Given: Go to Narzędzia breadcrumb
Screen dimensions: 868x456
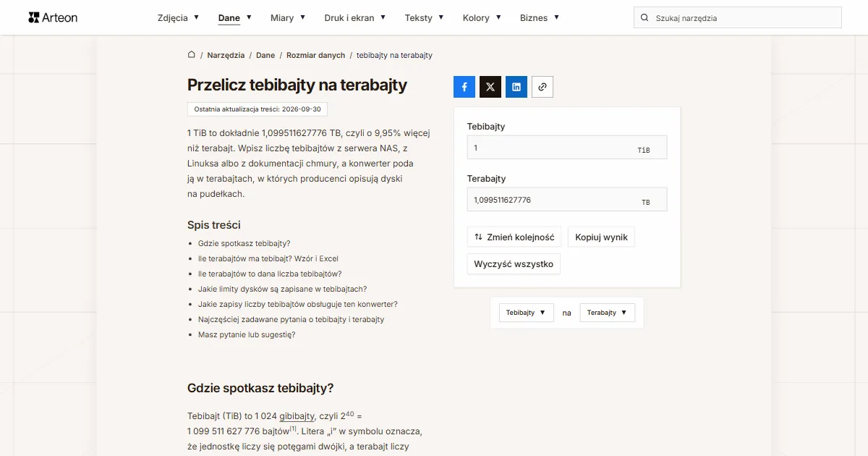Looking at the screenshot, I should (x=225, y=55).
